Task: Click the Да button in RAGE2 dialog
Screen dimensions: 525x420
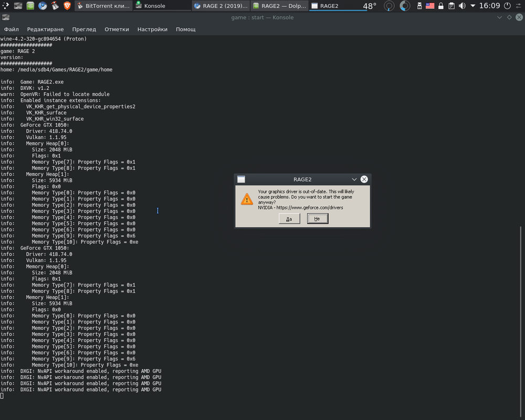Action: (x=289, y=219)
